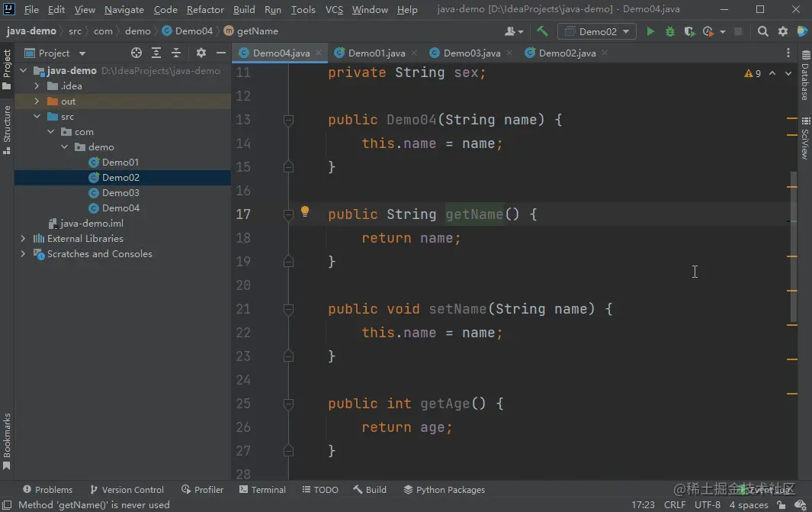The width and height of the screenshot is (812, 512).
Task: Start debugging with the bug icon
Action: [x=670, y=31]
